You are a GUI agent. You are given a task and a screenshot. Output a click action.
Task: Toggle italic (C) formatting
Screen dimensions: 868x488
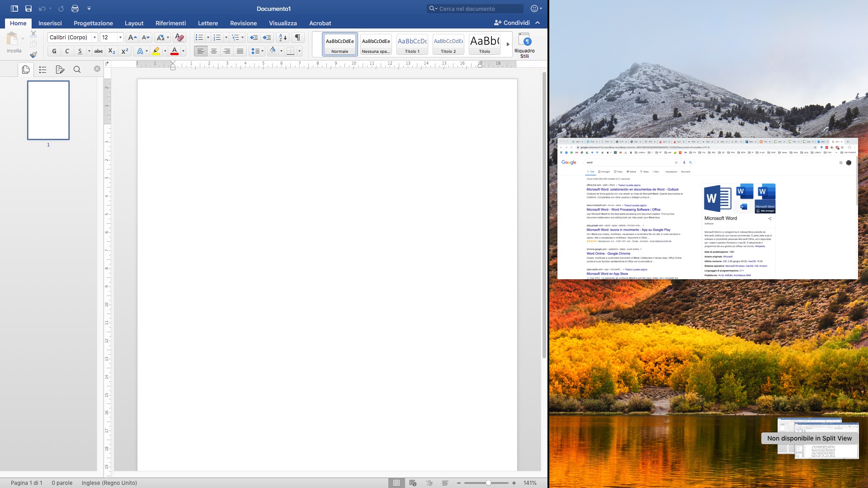[x=67, y=51]
